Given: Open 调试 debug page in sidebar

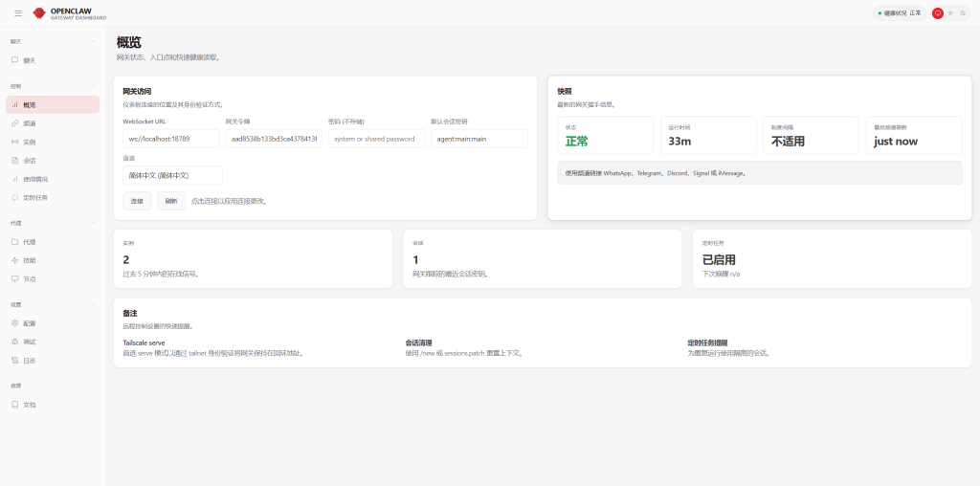Looking at the screenshot, I should point(29,342).
